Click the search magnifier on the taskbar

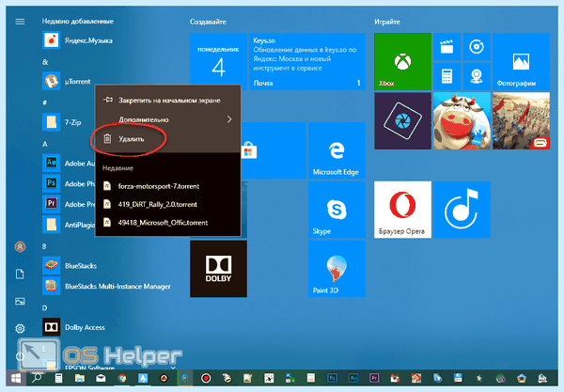(37, 378)
